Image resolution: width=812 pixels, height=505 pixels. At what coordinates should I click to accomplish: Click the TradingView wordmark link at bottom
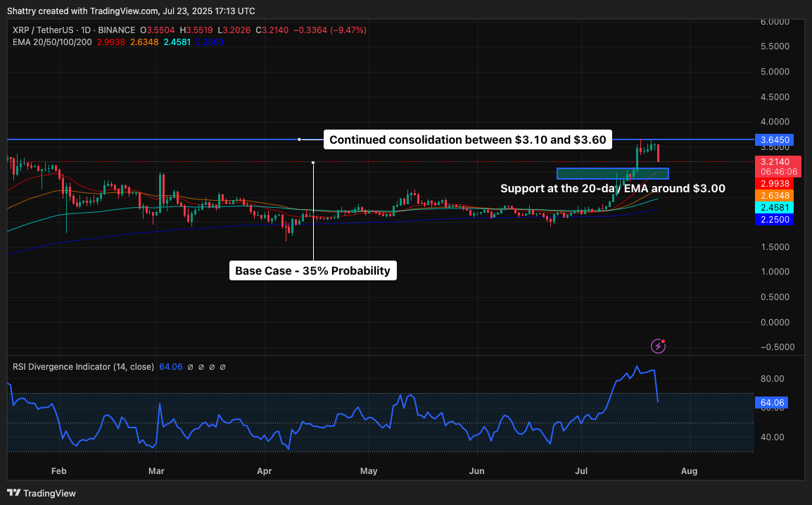point(50,493)
